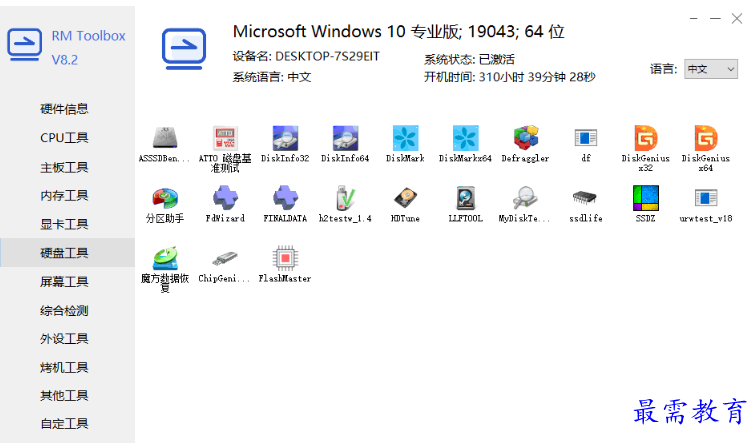755x443 pixels.
Task: Open DiskMarkx64 benchmark
Action: tap(466, 139)
